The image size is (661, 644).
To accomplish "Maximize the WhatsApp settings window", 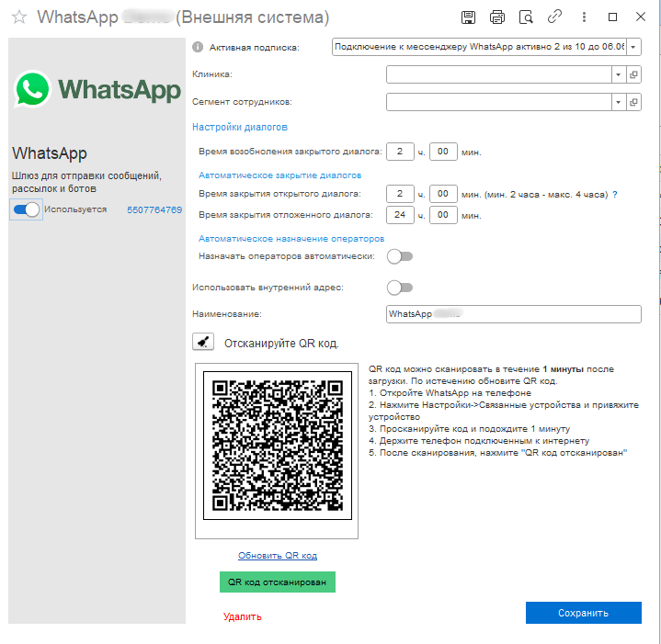I will (x=612, y=17).
